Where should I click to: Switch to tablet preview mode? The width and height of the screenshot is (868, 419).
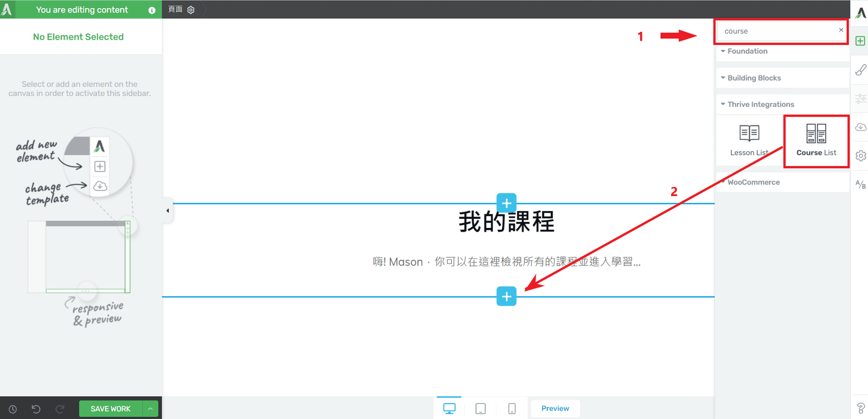(481, 409)
